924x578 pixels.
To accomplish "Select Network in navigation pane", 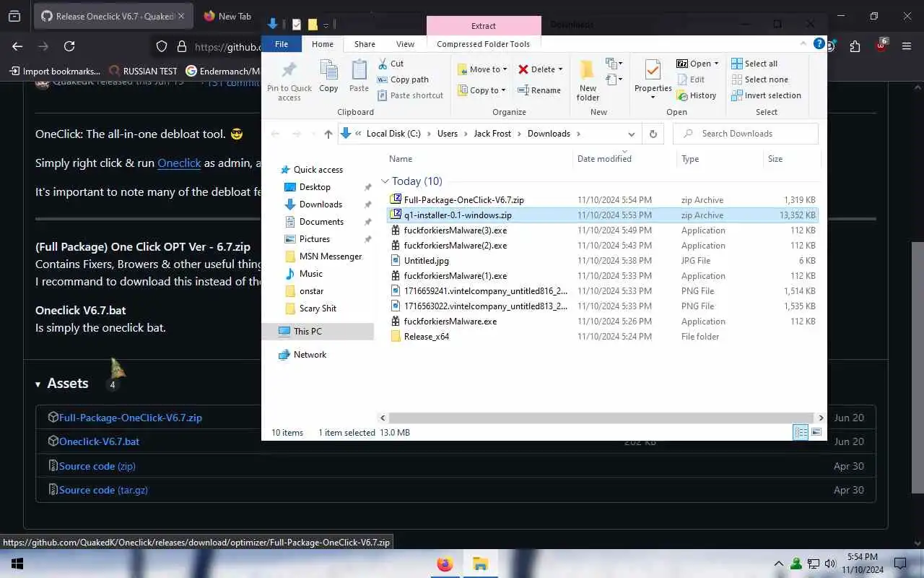I will (x=310, y=355).
